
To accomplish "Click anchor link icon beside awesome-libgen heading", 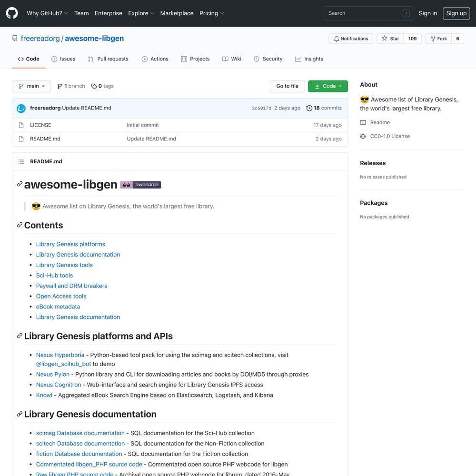I will (20, 184).
